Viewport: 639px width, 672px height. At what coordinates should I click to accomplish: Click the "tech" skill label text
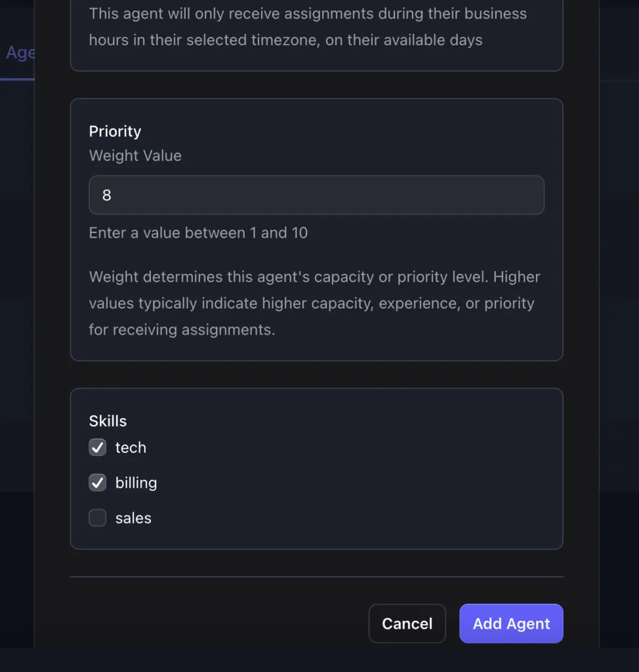tap(131, 448)
